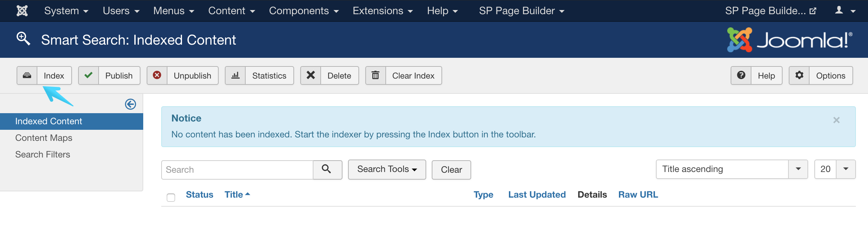
Task: Open the Title ascending sort dropdown
Action: 731,169
